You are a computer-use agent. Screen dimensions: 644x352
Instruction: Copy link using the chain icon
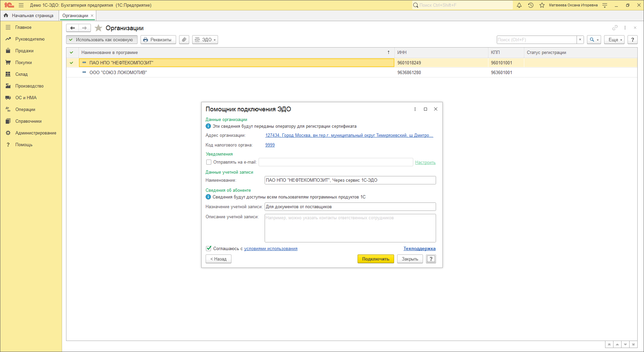coord(615,28)
